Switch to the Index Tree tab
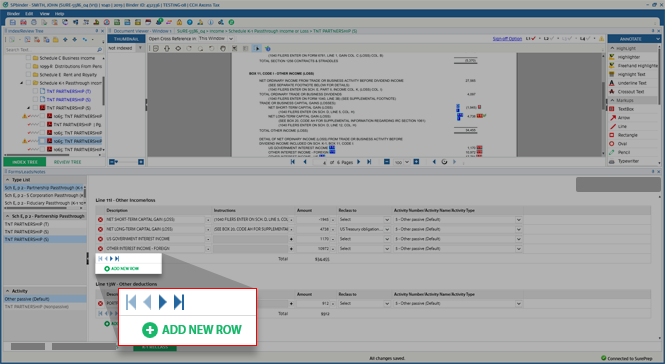This screenshot has width=665, height=364. pyautogui.click(x=25, y=162)
